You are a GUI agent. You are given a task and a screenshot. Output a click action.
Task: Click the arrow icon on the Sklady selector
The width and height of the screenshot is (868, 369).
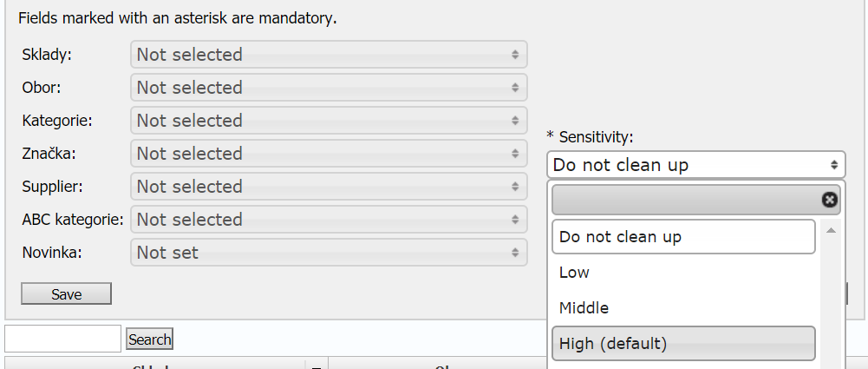point(515,55)
